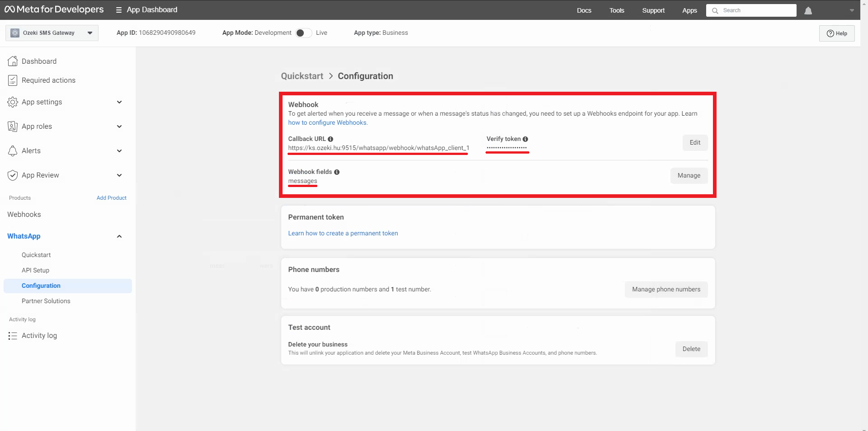Click the App settings gear icon

[13, 102]
